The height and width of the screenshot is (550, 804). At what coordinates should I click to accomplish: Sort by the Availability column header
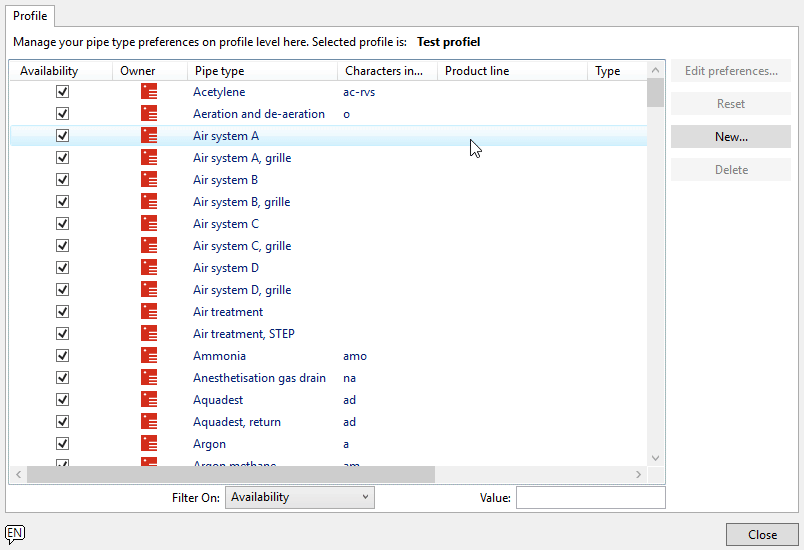pos(61,71)
